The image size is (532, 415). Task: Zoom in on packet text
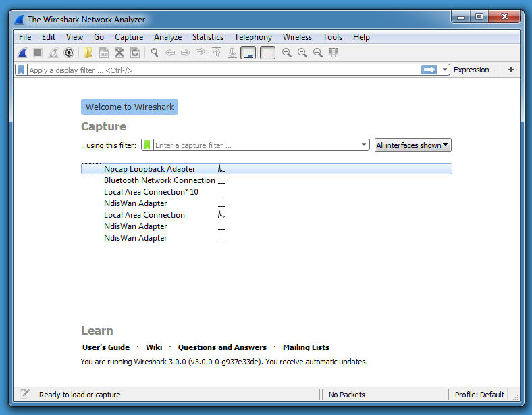287,53
